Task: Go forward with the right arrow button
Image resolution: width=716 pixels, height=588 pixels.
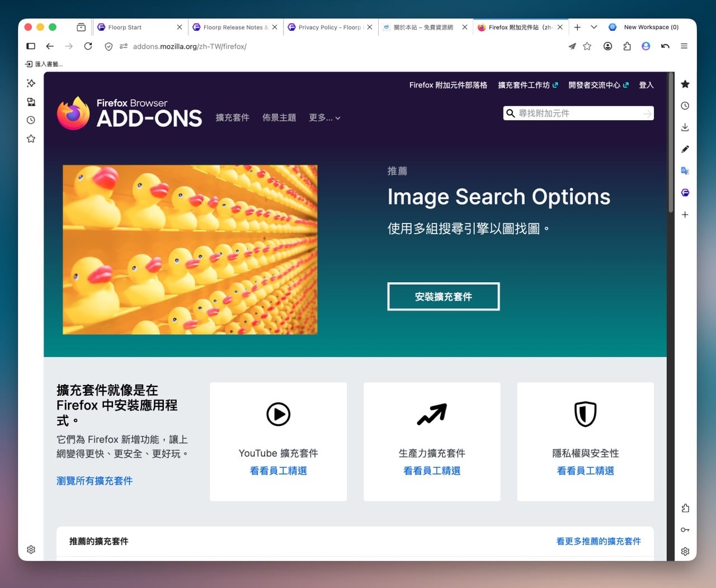Action: (69, 46)
